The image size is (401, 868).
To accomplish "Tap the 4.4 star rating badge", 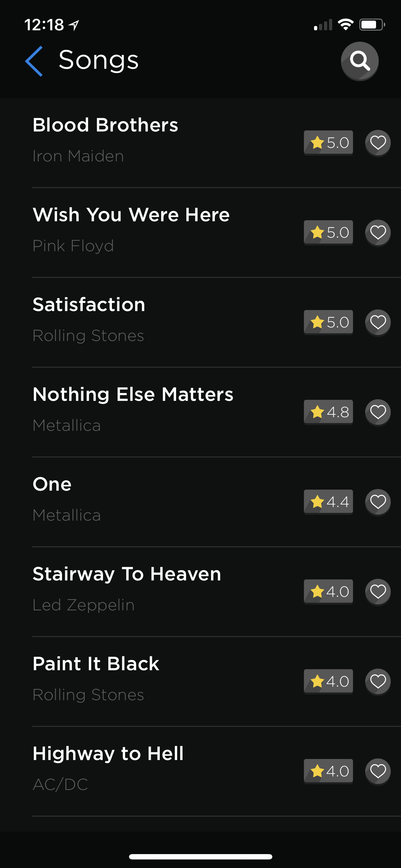I will (328, 502).
